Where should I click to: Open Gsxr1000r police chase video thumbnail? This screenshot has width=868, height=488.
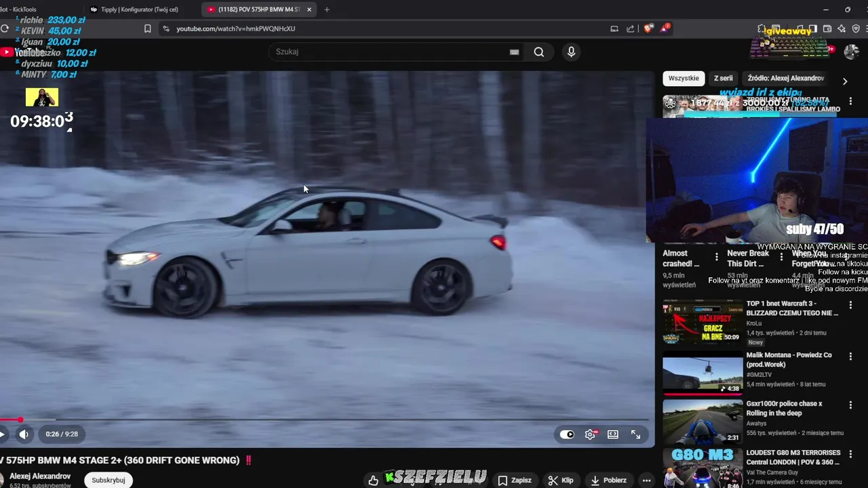point(703,422)
